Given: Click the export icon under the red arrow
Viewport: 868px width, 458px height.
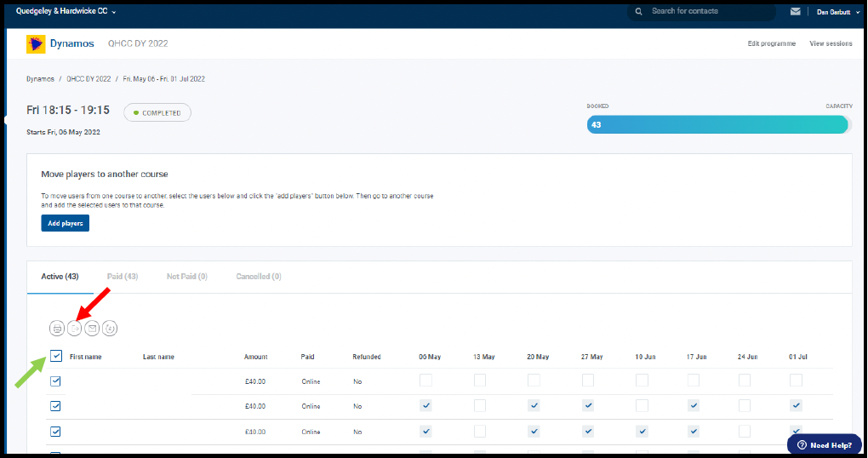Looking at the screenshot, I should pyautogui.click(x=75, y=328).
